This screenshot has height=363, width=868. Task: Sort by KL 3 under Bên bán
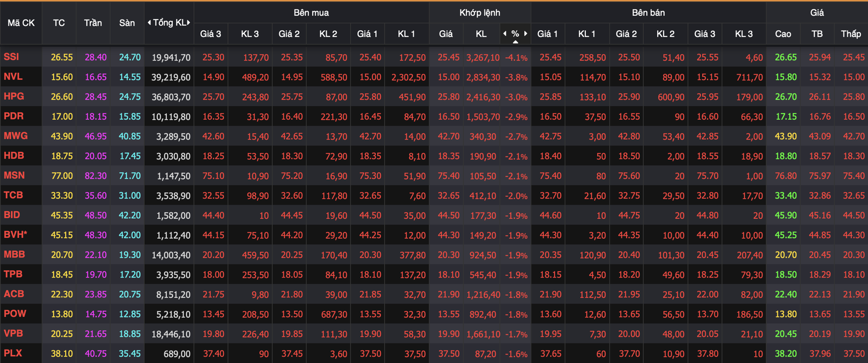coord(744,34)
